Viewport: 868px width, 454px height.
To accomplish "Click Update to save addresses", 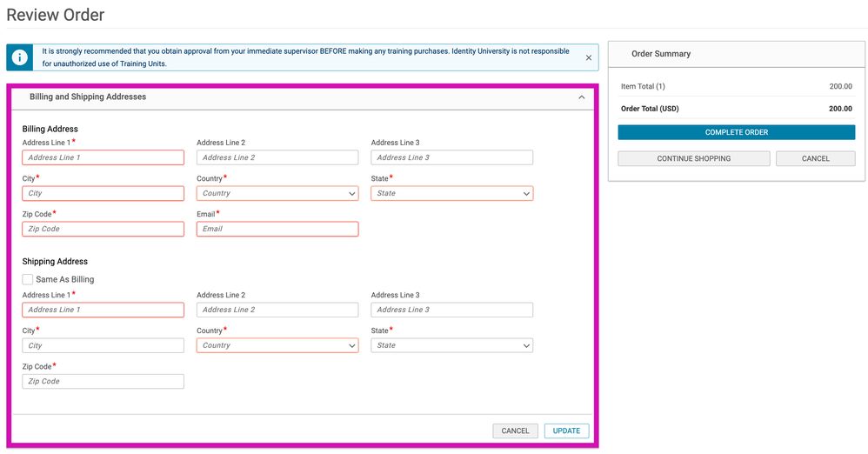I will 566,431.
